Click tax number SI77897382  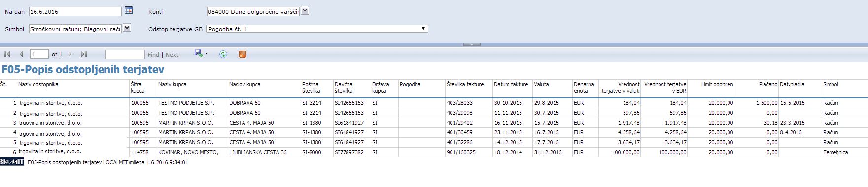(x=349, y=152)
